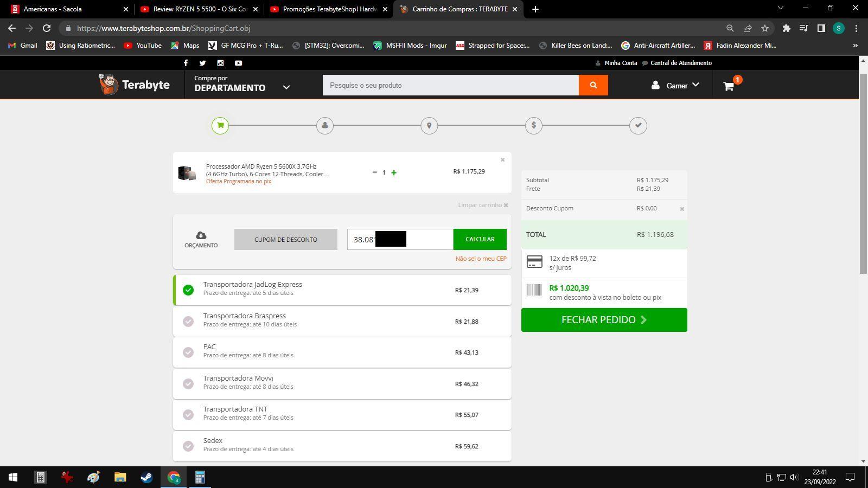Click Processador AMD Ryzen 5 5600X product name
This screenshot has width=868, height=488.
(x=267, y=170)
